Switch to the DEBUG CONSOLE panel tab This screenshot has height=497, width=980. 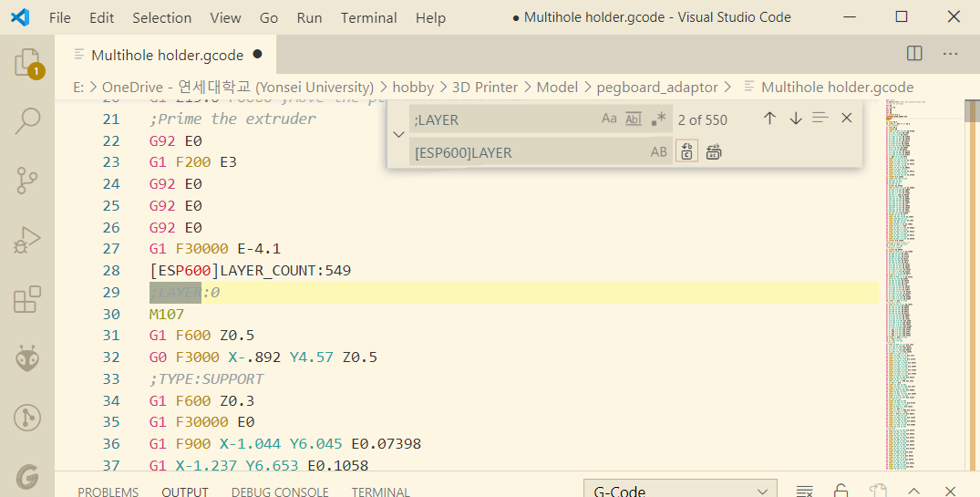tap(280, 492)
